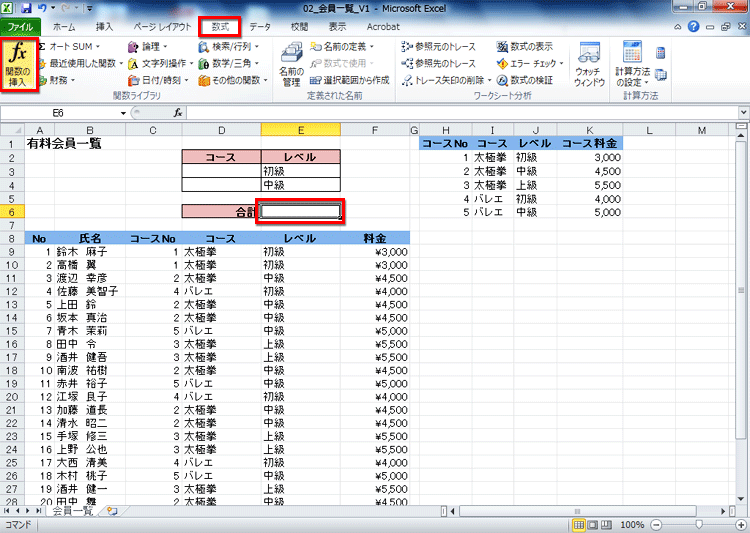Click 参照元のトレース

[x=439, y=46]
